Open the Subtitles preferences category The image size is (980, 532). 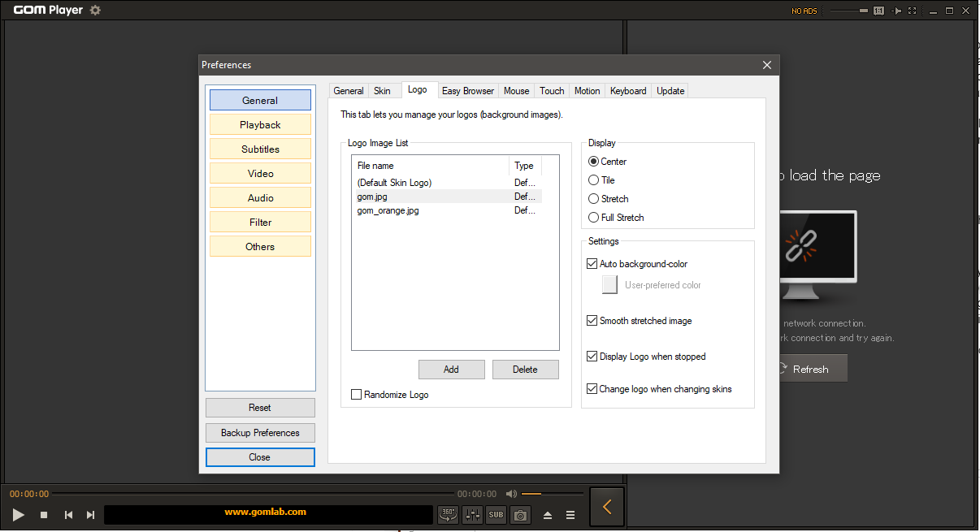tap(260, 149)
